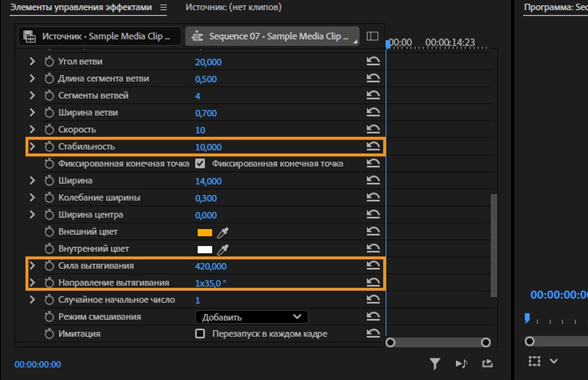588x380 pixels.
Task: Enable Перезапуск в каждом кадре checkbox
Action: coord(199,333)
